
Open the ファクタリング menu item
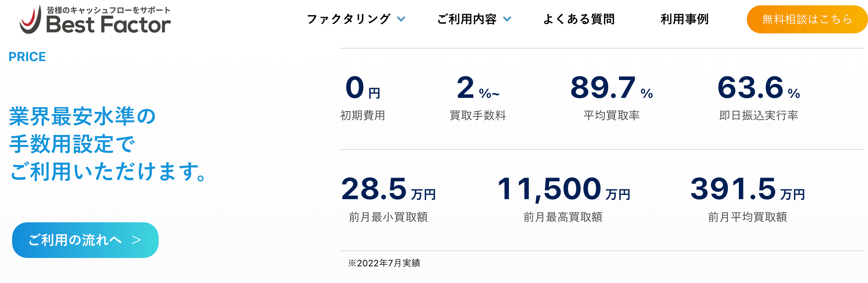(348, 19)
